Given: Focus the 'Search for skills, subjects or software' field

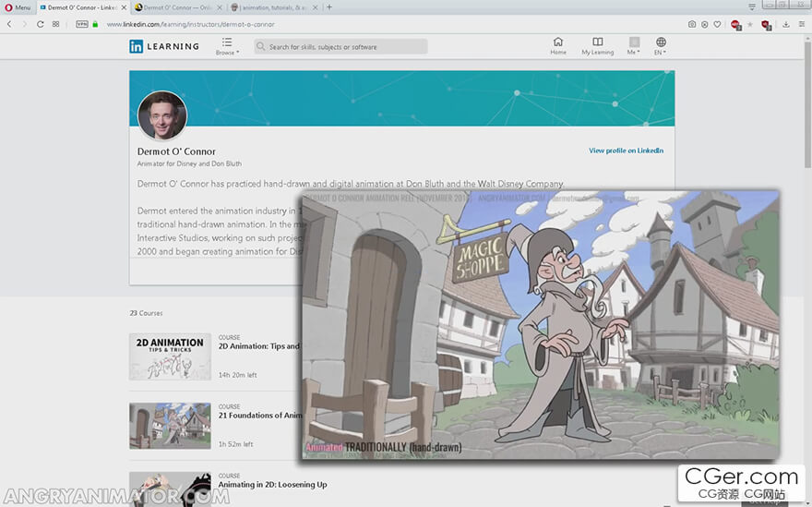Looking at the screenshot, I should tap(340, 47).
